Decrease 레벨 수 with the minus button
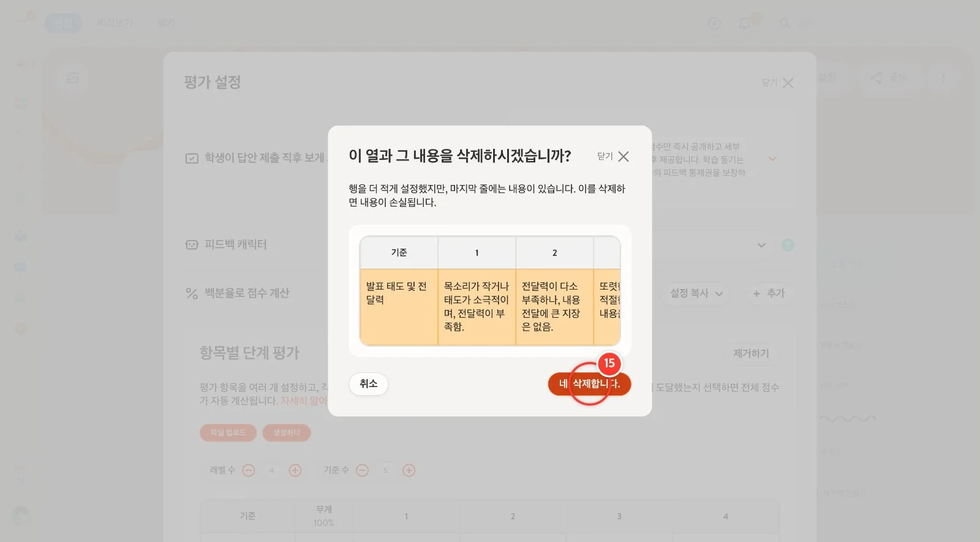The height and width of the screenshot is (542, 980). pyautogui.click(x=249, y=470)
